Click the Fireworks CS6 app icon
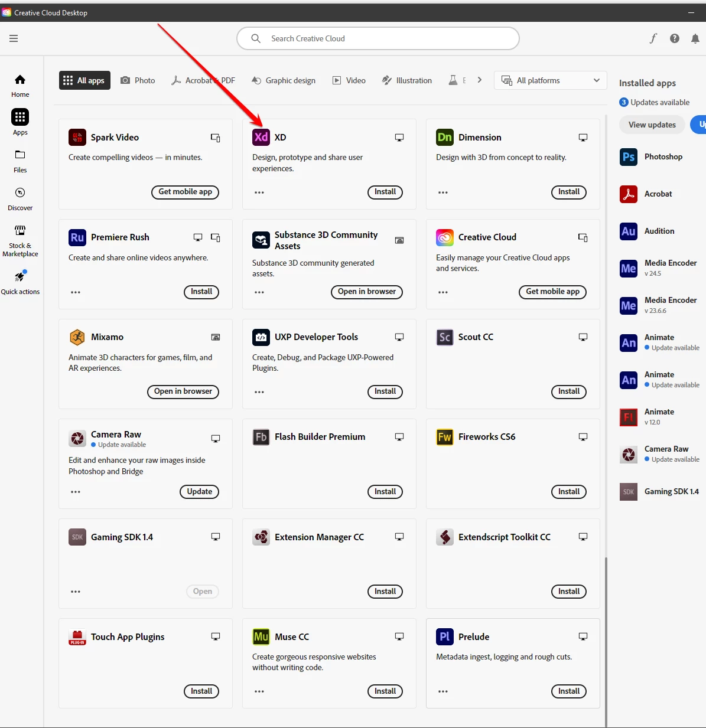706x728 pixels. pyautogui.click(x=445, y=437)
